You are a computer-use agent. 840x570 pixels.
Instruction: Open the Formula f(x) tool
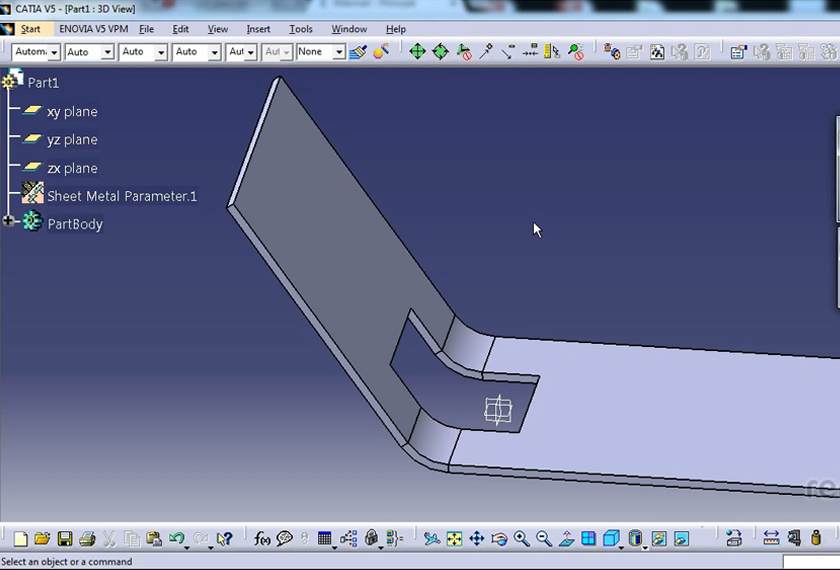pyautogui.click(x=262, y=539)
